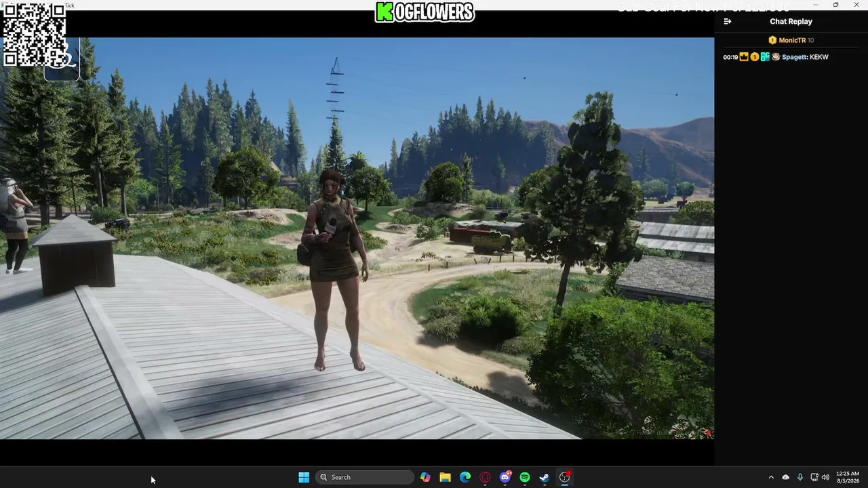Open the Windows Start menu
868x488 pixels.
(304, 477)
